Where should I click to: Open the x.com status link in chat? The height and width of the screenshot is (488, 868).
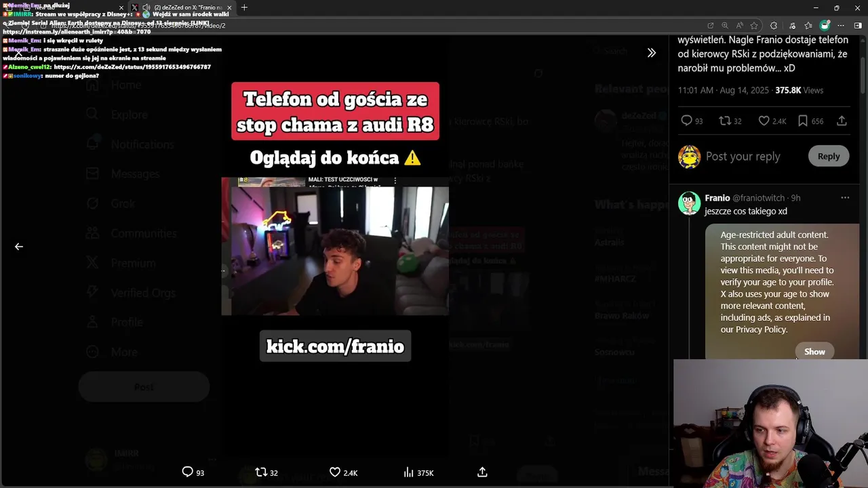click(x=132, y=67)
